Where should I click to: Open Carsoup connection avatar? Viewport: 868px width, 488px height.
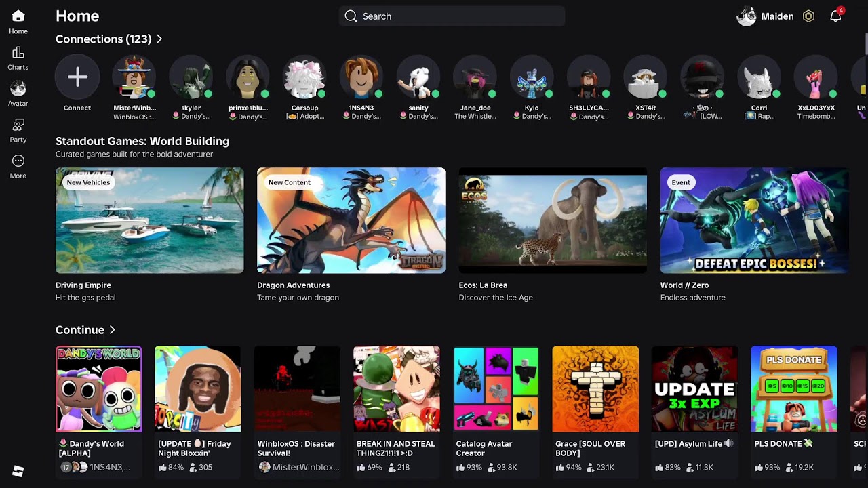click(x=304, y=77)
